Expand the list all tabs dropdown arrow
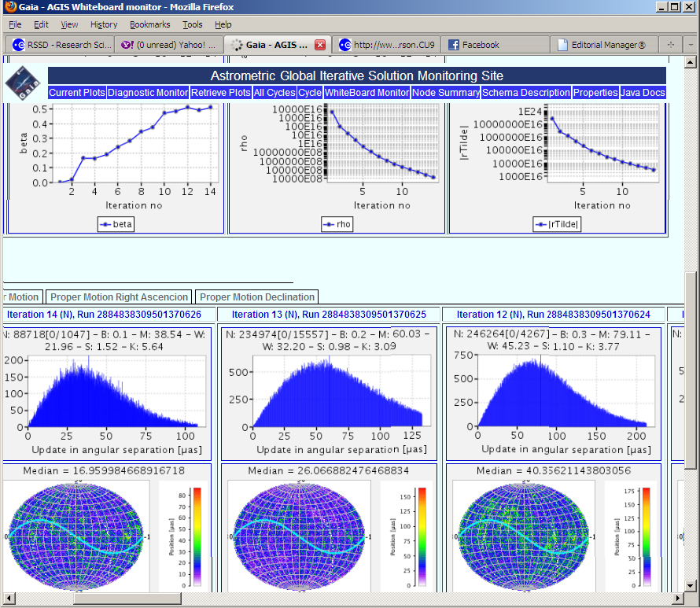 [x=690, y=45]
